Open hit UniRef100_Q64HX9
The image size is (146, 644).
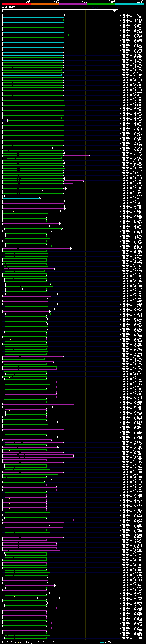click(131, 45)
